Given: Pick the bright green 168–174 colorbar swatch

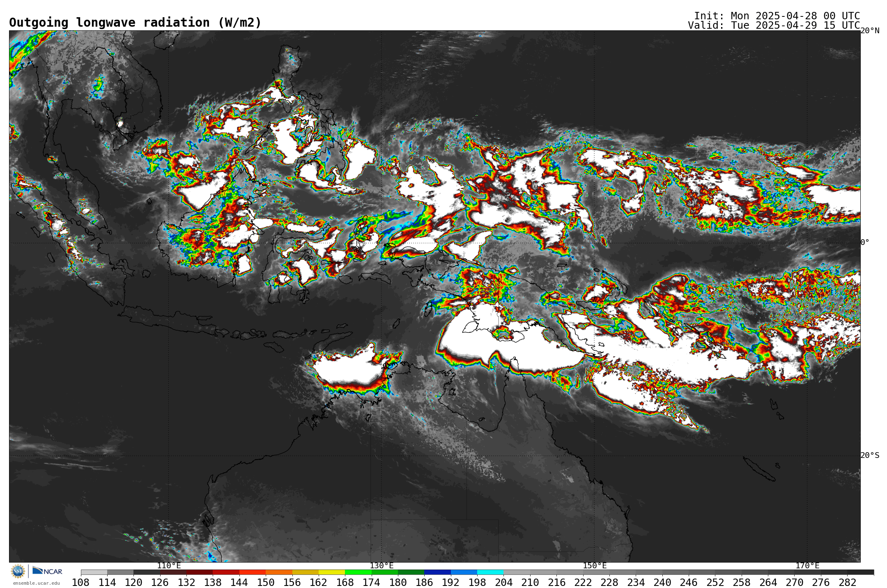Looking at the screenshot, I should tap(358, 572).
